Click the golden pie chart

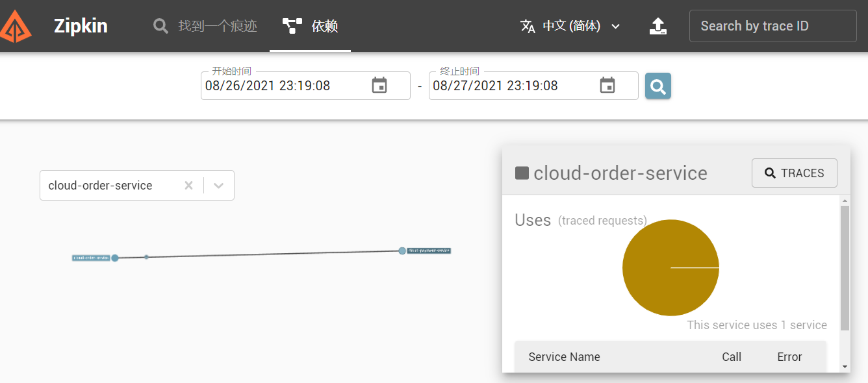(670, 267)
